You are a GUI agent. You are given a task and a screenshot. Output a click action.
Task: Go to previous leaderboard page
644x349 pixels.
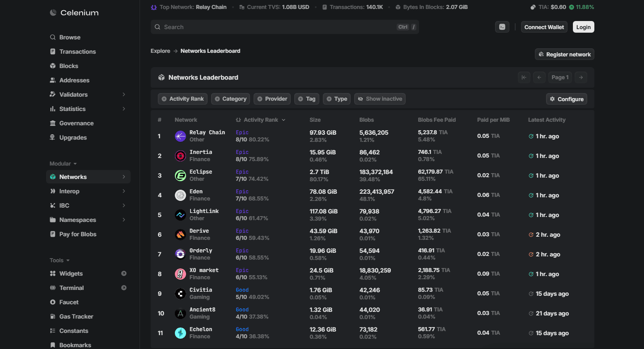coord(539,77)
